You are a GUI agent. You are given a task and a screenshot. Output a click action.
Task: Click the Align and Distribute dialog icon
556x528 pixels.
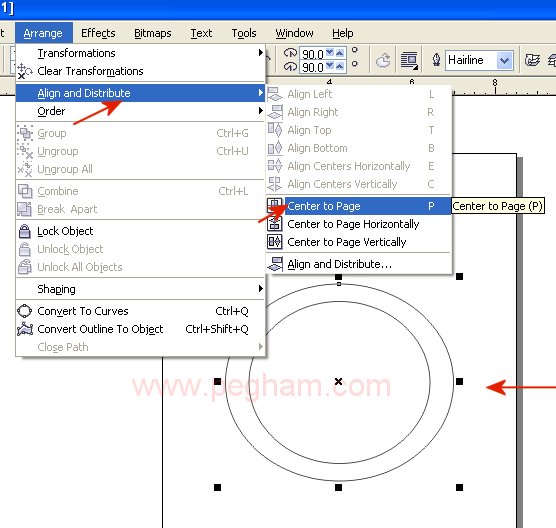[275, 264]
